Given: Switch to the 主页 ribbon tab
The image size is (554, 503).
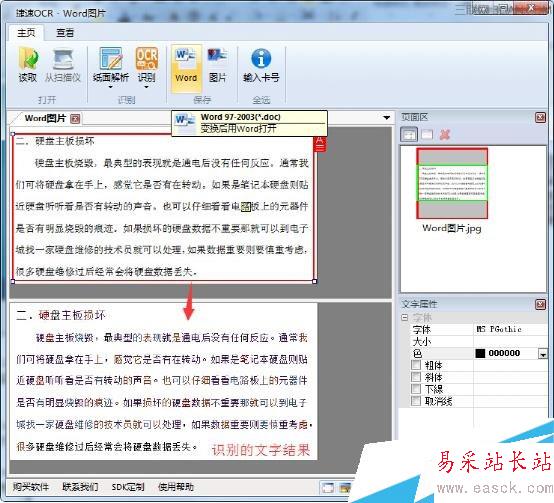Looking at the screenshot, I should pyautogui.click(x=26, y=33).
